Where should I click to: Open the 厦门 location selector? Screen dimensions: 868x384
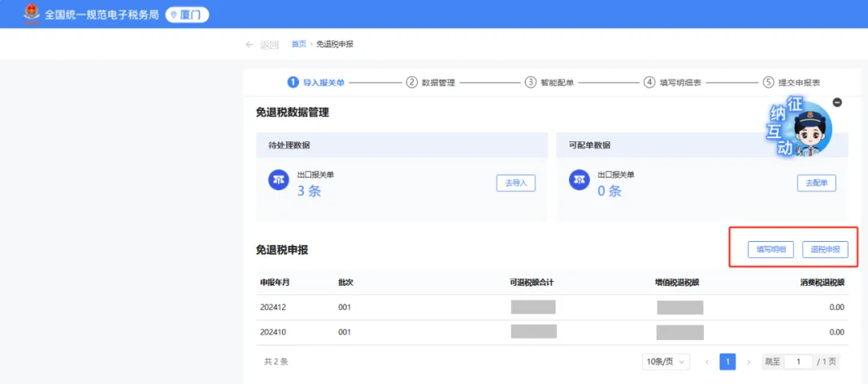[187, 14]
